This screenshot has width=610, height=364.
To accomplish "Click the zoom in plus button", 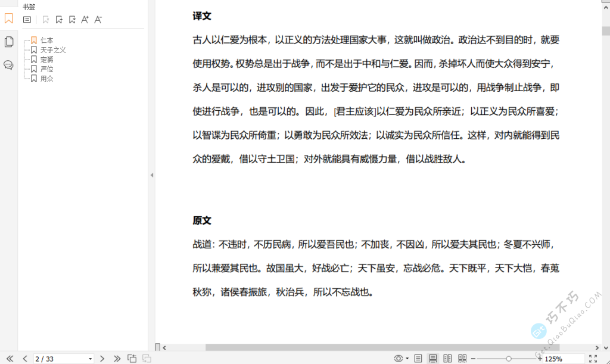I will 540,359.
